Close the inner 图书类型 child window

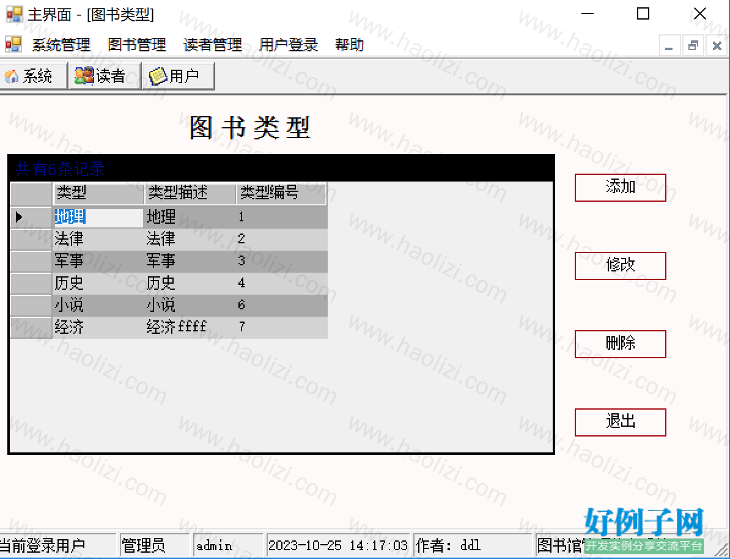717,46
